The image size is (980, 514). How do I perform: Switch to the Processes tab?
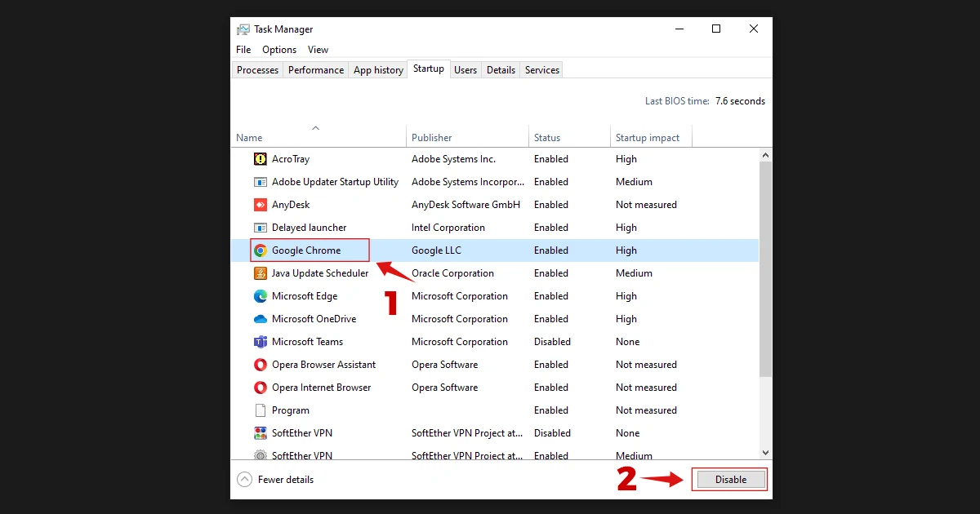tap(258, 70)
